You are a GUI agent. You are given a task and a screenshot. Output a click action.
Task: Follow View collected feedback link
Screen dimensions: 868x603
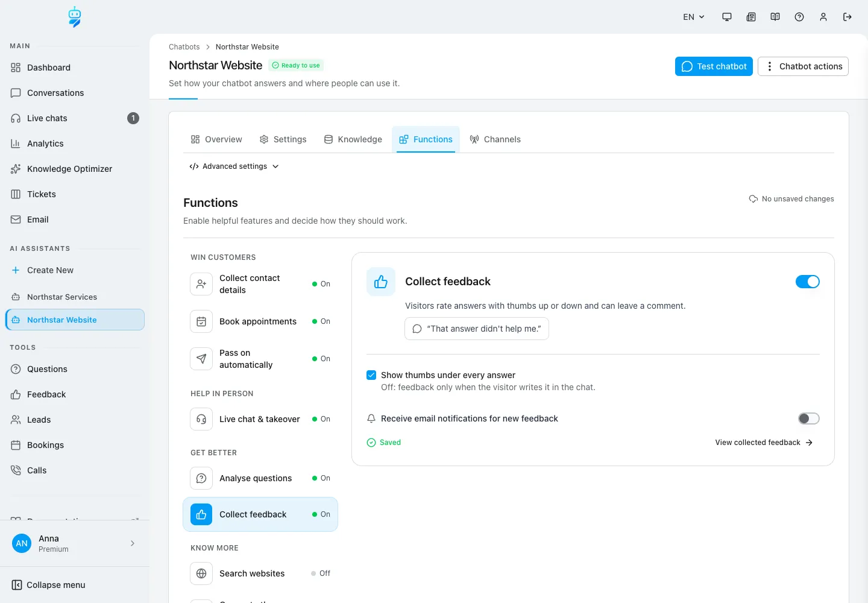(764, 443)
